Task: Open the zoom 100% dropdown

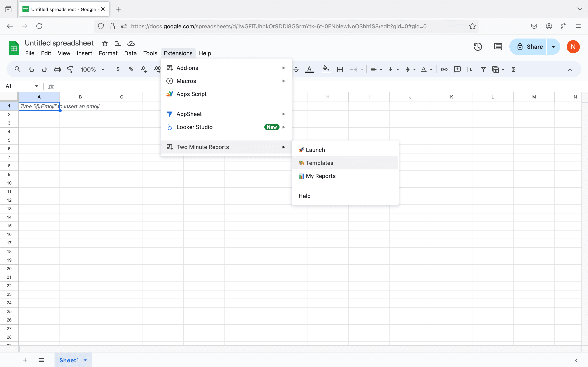Action: tap(92, 70)
